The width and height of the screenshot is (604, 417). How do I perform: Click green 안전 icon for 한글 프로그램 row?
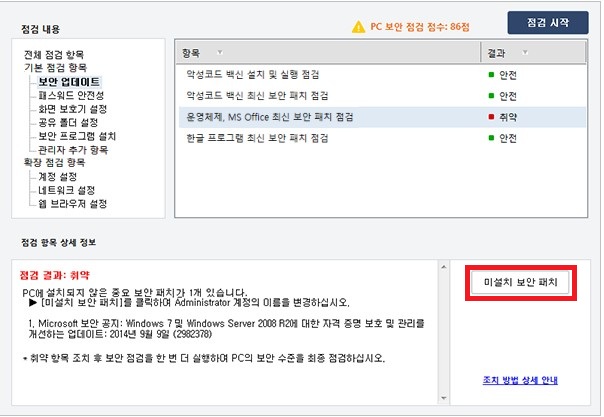491,137
